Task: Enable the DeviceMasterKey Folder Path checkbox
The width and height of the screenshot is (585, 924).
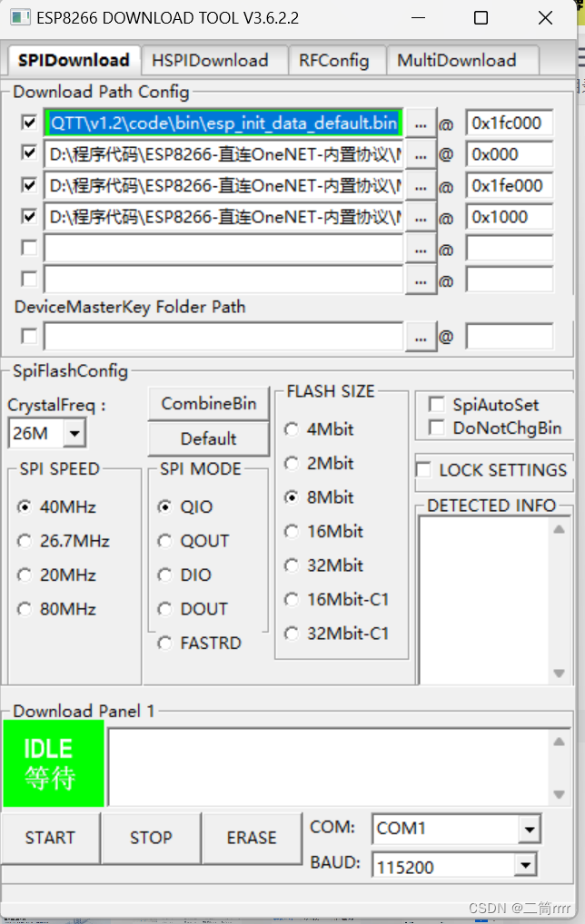Action: click(x=29, y=337)
